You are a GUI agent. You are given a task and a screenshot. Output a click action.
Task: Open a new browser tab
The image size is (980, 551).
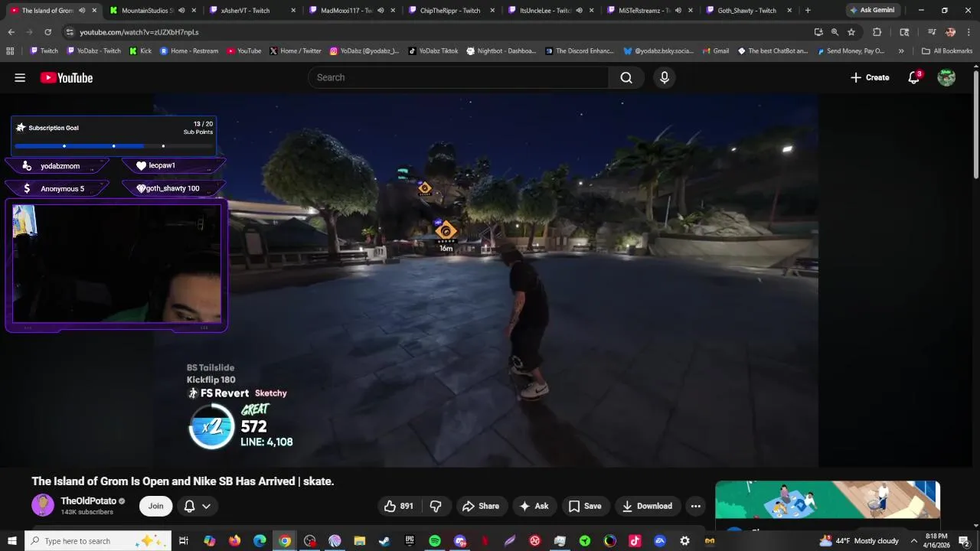808,11
